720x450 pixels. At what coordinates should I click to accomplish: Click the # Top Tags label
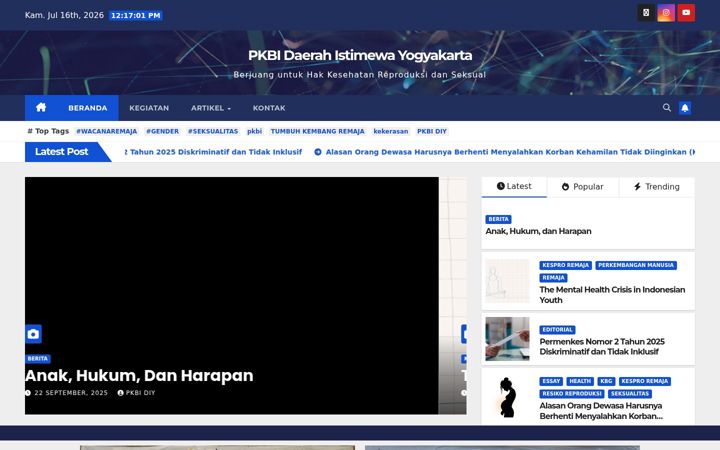point(48,131)
